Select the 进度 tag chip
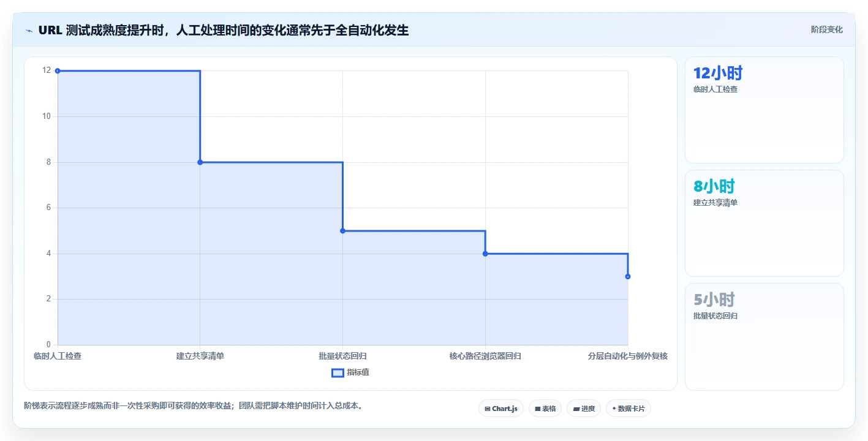Screen dimensions: 868x441 [584, 409]
